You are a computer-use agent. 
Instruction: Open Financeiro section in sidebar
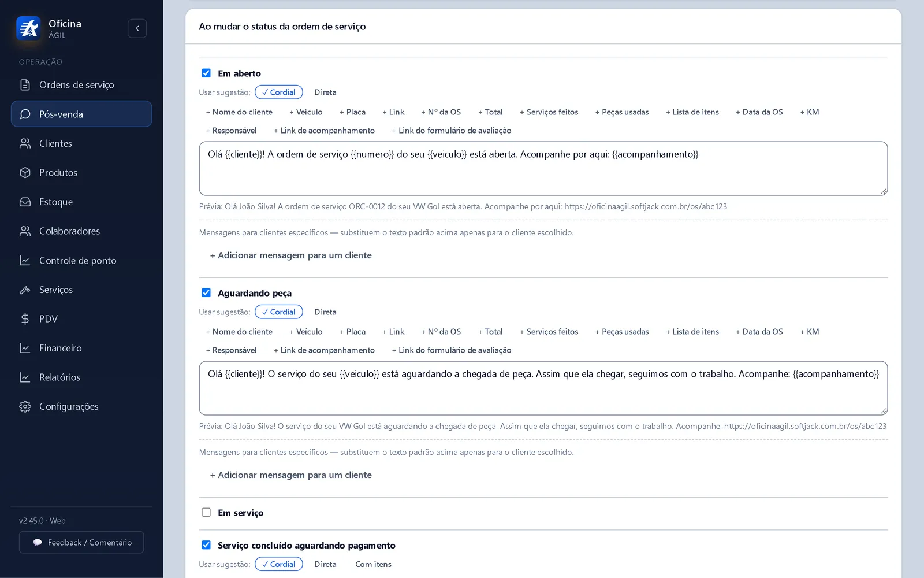click(81, 348)
